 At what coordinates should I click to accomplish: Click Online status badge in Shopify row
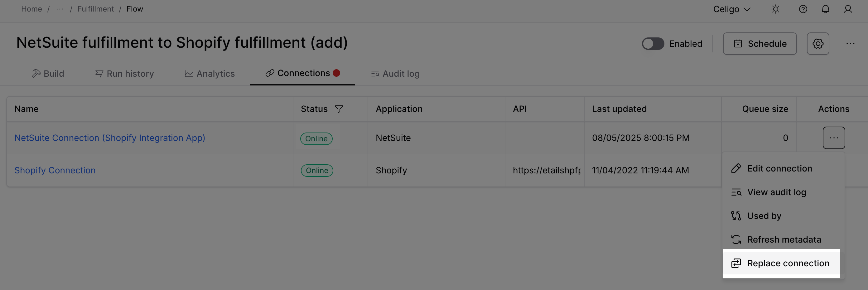point(317,171)
